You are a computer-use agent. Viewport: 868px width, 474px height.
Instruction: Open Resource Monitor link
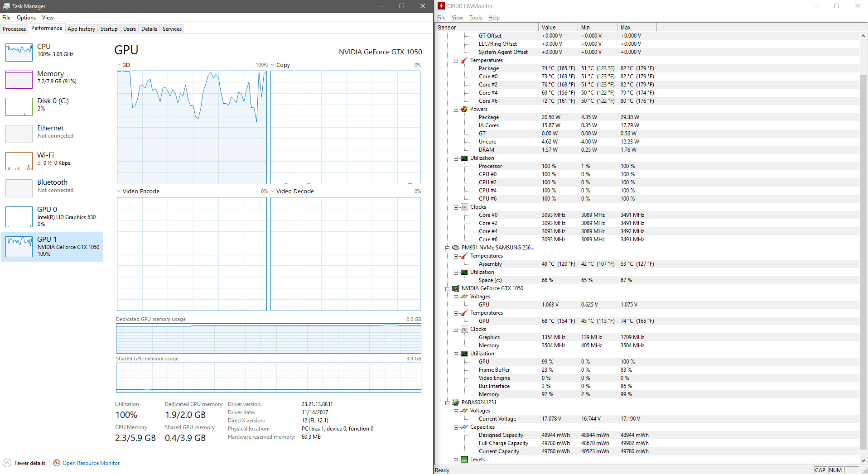pos(91,463)
